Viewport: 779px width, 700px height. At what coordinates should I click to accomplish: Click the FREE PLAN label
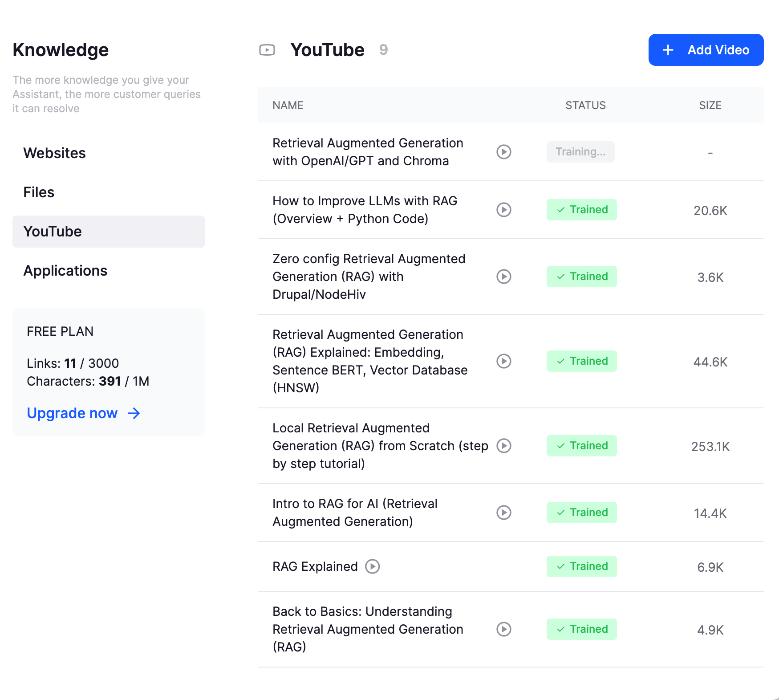[60, 331]
